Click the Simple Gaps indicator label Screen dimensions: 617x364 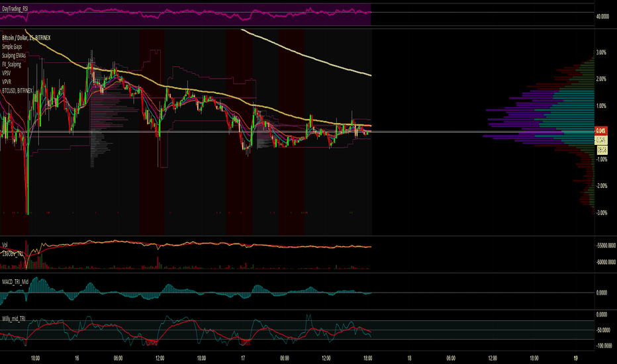[12, 46]
